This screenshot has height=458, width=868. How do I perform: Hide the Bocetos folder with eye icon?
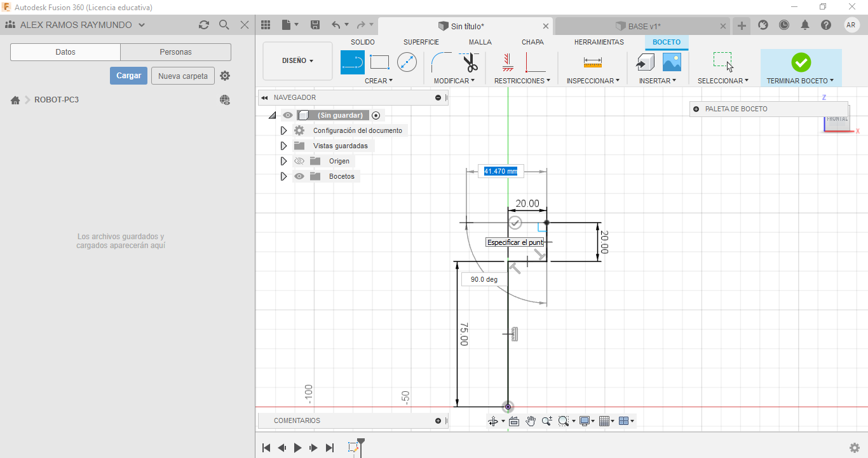click(x=299, y=176)
